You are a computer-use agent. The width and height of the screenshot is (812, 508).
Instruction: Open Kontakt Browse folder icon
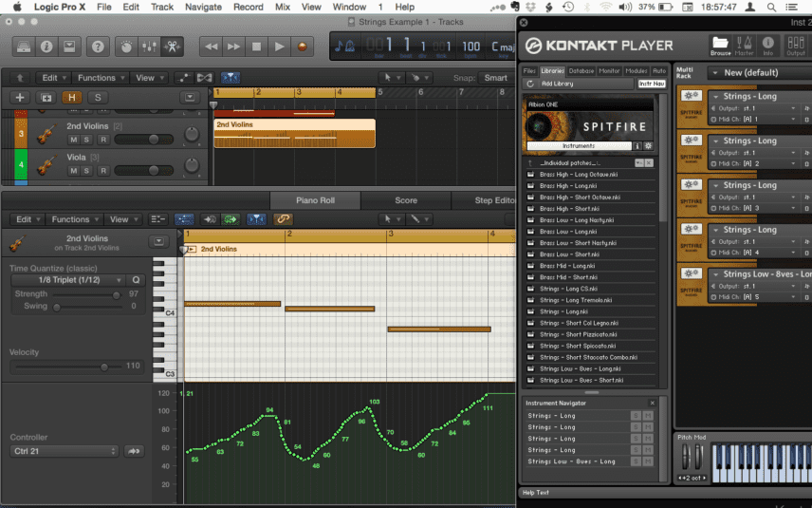(x=720, y=46)
